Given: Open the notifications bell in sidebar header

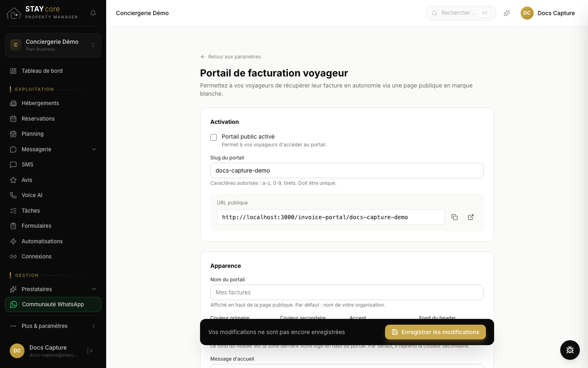Looking at the screenshot, I should (93, 13).
